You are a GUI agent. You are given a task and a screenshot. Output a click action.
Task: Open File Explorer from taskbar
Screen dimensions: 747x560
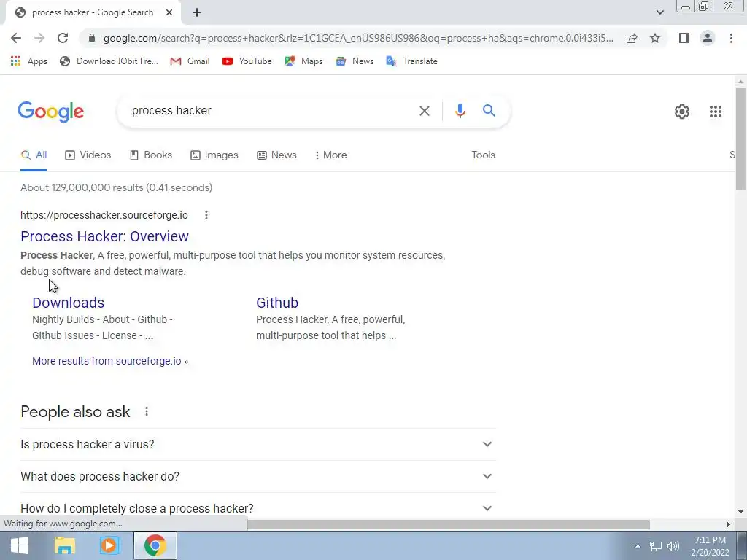tap(64, 545)
